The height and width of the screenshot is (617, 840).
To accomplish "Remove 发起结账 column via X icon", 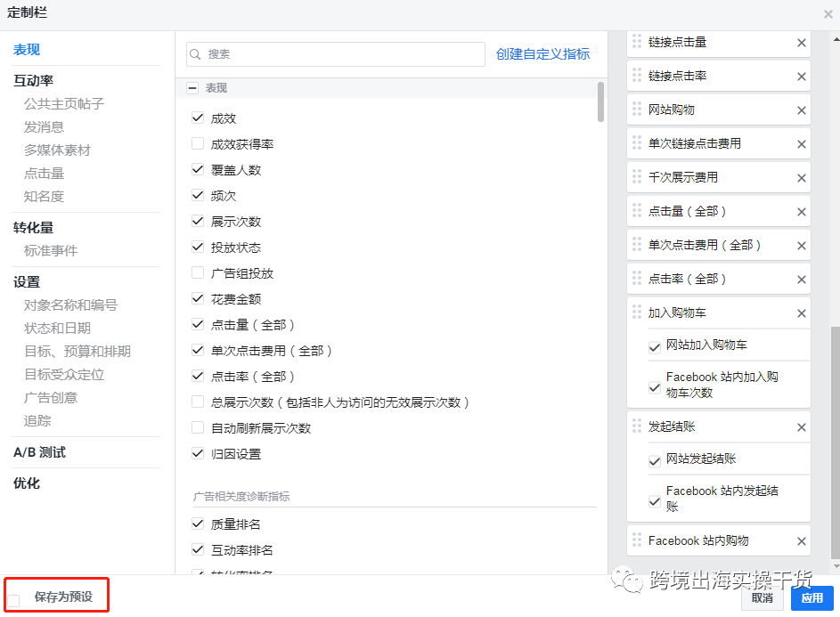I will click(x=800, y=426).
